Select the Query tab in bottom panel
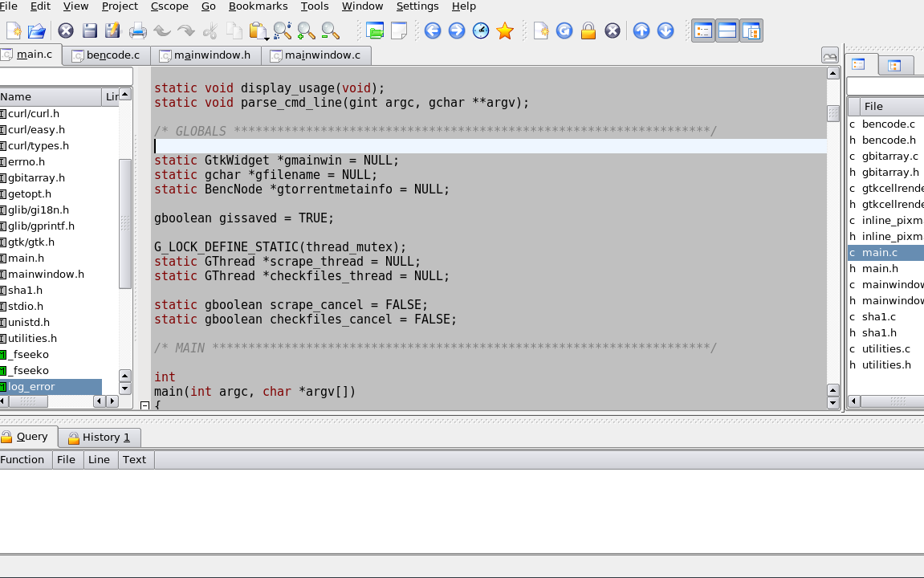This screenshot has width=924, height=578. tap(26, 437)
